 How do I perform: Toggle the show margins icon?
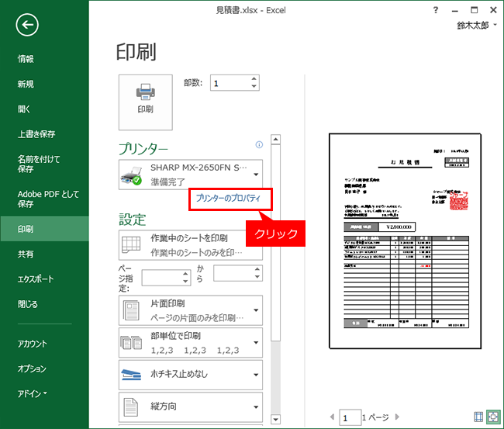coord(478,417)
